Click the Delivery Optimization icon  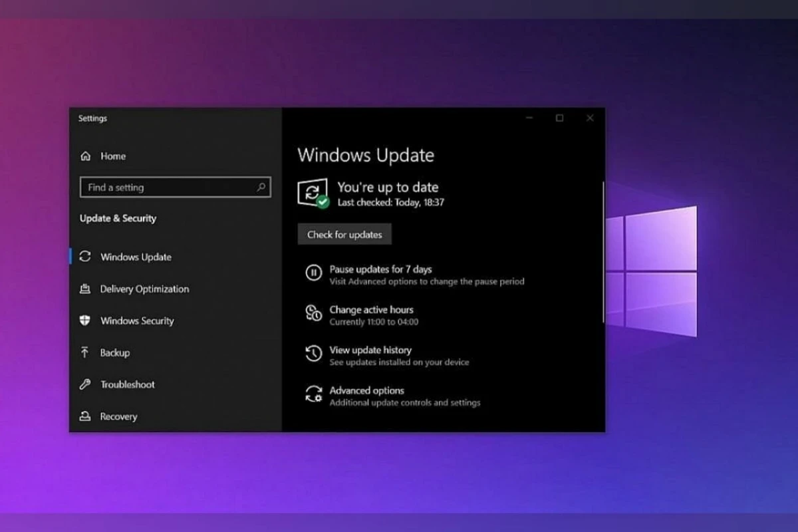(x=85, y=289)
